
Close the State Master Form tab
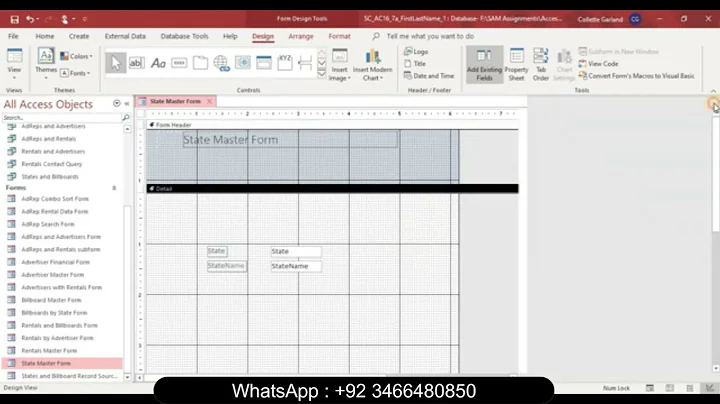pos(209,101)
